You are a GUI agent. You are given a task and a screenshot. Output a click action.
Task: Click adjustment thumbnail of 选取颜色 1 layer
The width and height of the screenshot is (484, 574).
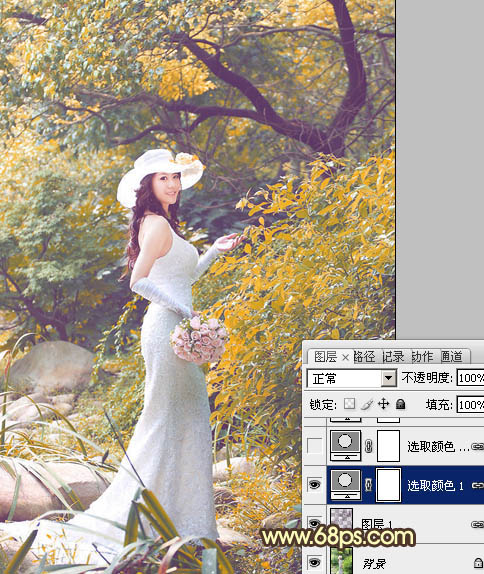point(345,485)
